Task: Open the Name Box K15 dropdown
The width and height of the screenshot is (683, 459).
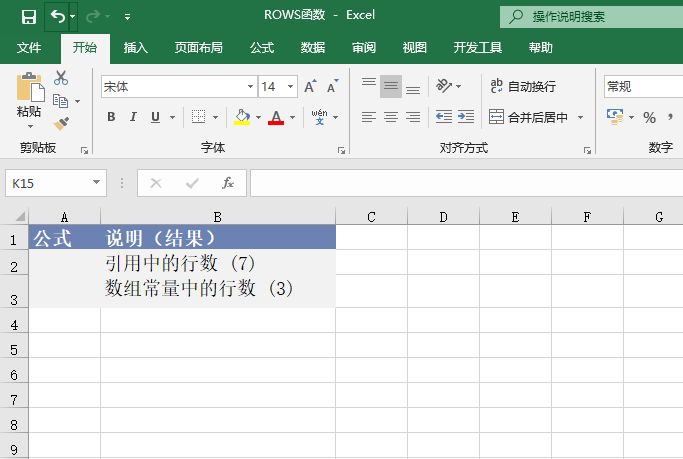Action: [x=97, y=183]
